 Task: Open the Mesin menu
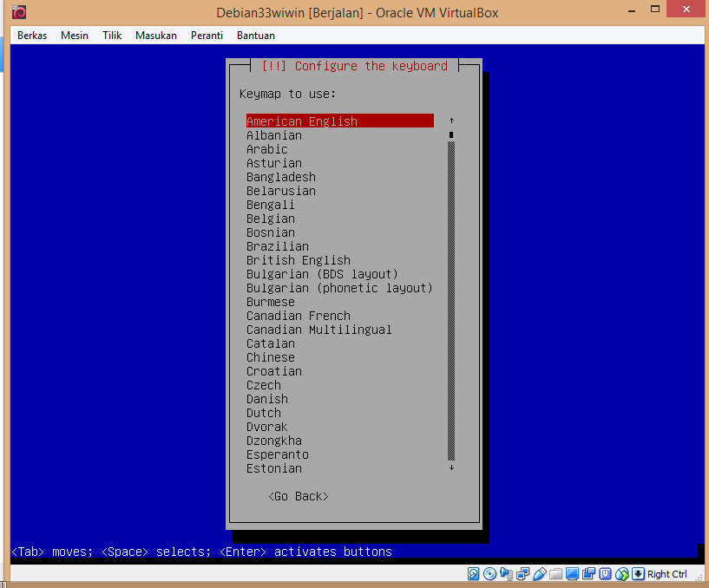pos(75,36)
